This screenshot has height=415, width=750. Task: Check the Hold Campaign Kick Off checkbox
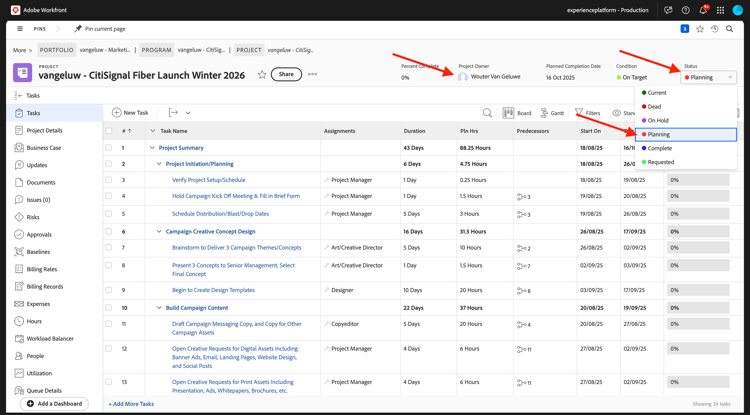(x=109, y=196)
